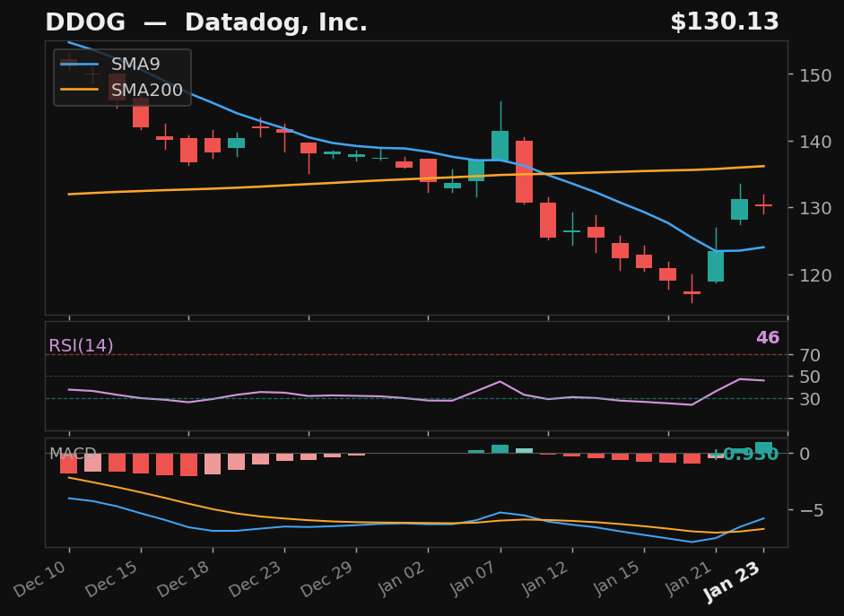
Task: Click the blue SMA9 legend line sample
Action: 80,65
